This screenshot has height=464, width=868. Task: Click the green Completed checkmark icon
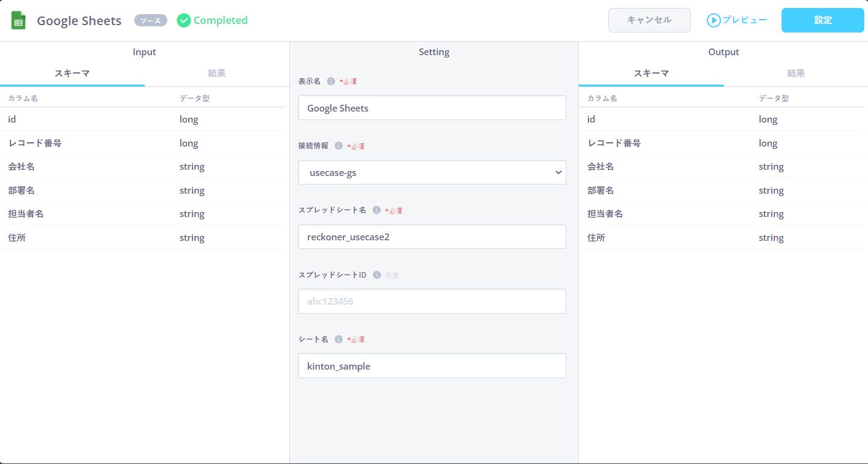(x=184, y=20)
